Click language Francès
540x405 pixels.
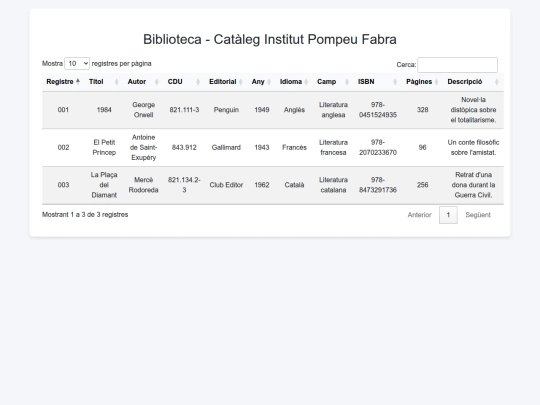point(294,147)
